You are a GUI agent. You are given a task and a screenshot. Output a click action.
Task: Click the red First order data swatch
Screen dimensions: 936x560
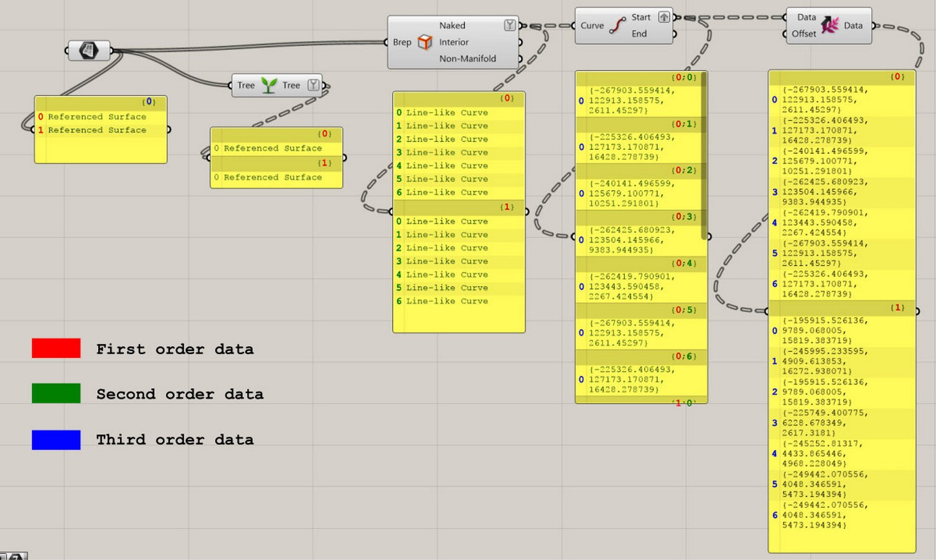pos(56,348)
